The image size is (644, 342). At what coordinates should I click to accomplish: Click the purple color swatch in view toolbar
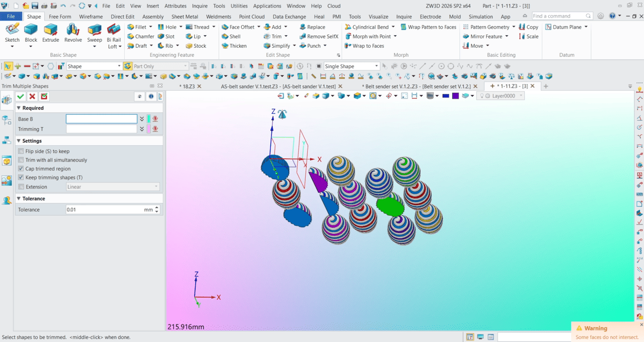[x=455, y=96]
